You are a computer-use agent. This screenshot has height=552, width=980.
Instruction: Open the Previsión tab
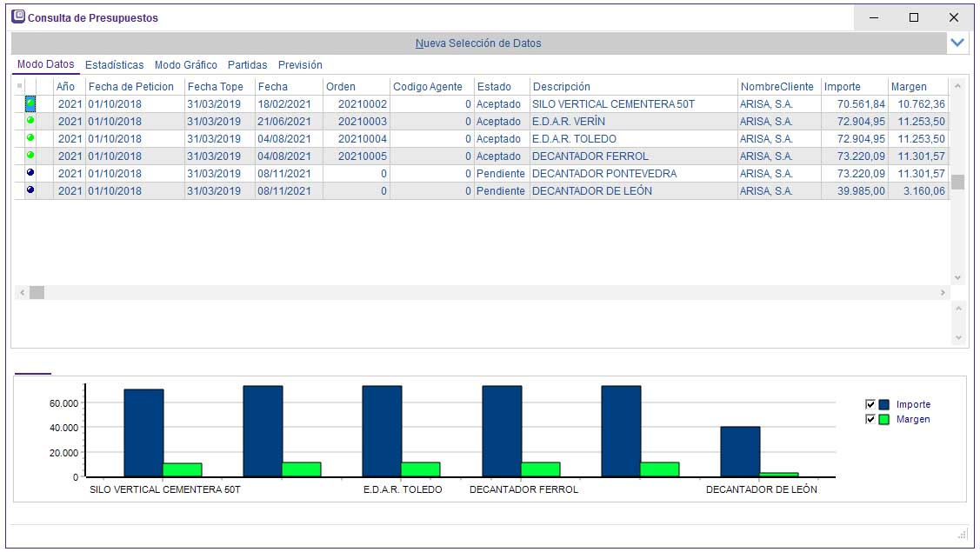tap(300, 65)
